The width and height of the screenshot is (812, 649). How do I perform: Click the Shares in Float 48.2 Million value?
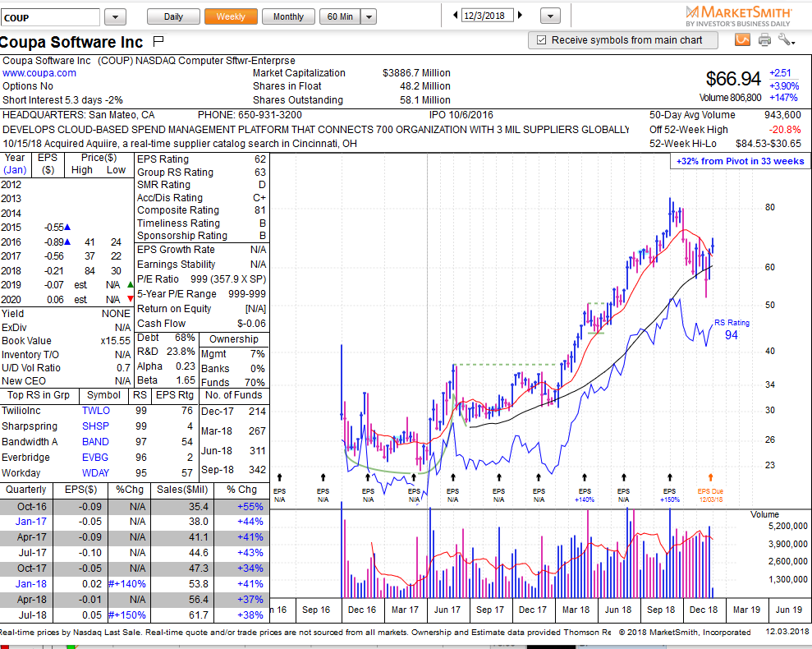(425, 86)
